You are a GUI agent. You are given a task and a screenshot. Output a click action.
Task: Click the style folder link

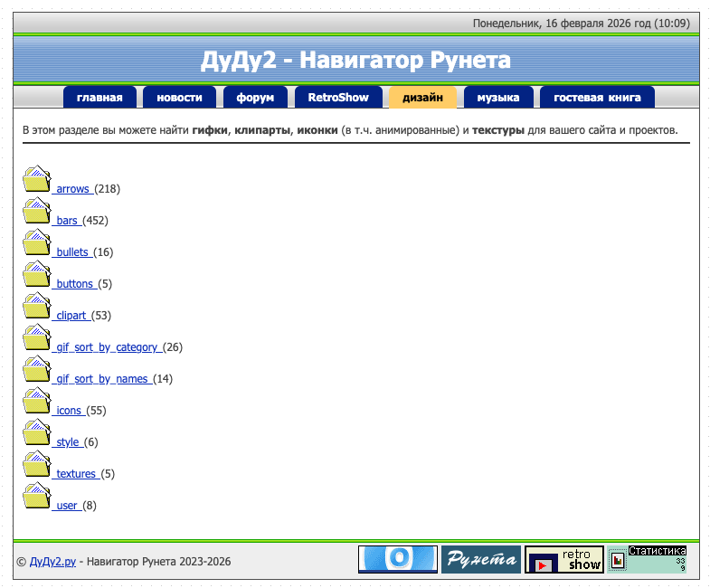(68, 442)
